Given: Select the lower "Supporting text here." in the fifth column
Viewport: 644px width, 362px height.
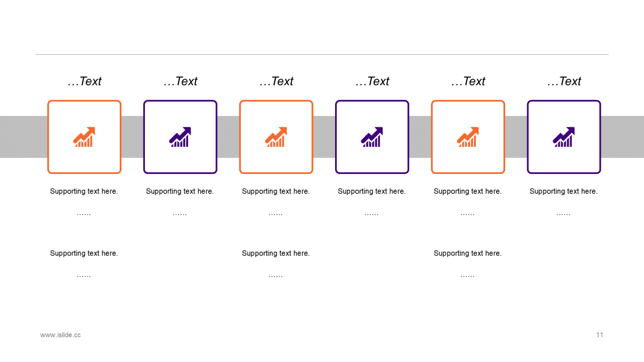Looking at the screenshot, I should [x=467, y=253].
